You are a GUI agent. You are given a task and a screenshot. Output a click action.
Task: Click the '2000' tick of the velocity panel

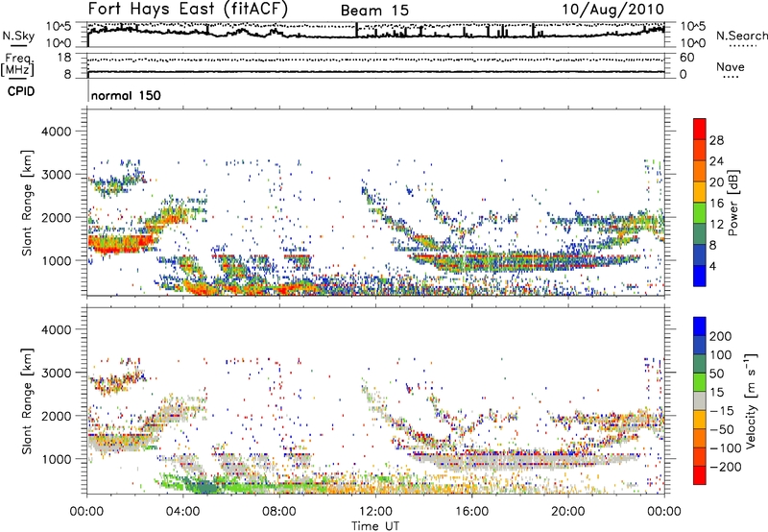[x=56, y=417]
